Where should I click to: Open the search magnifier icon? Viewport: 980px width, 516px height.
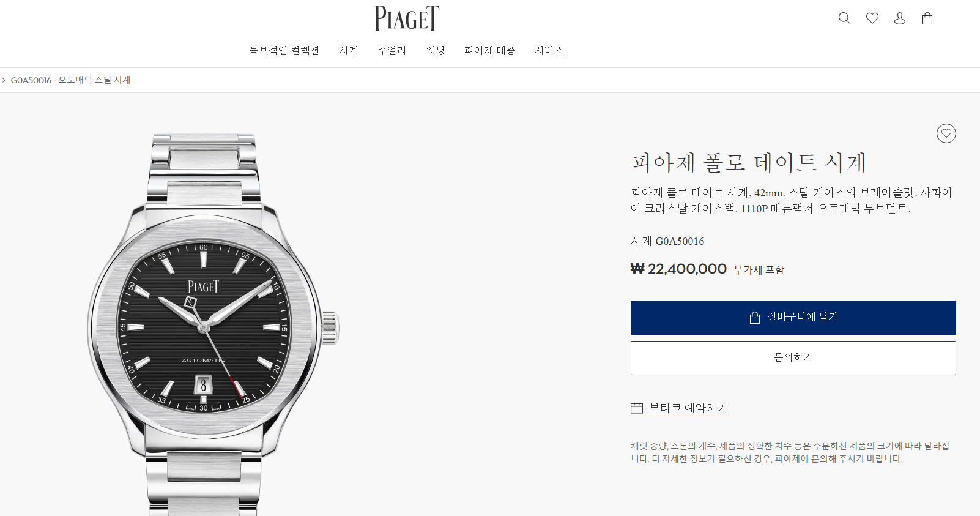click(x=844, y=18)
